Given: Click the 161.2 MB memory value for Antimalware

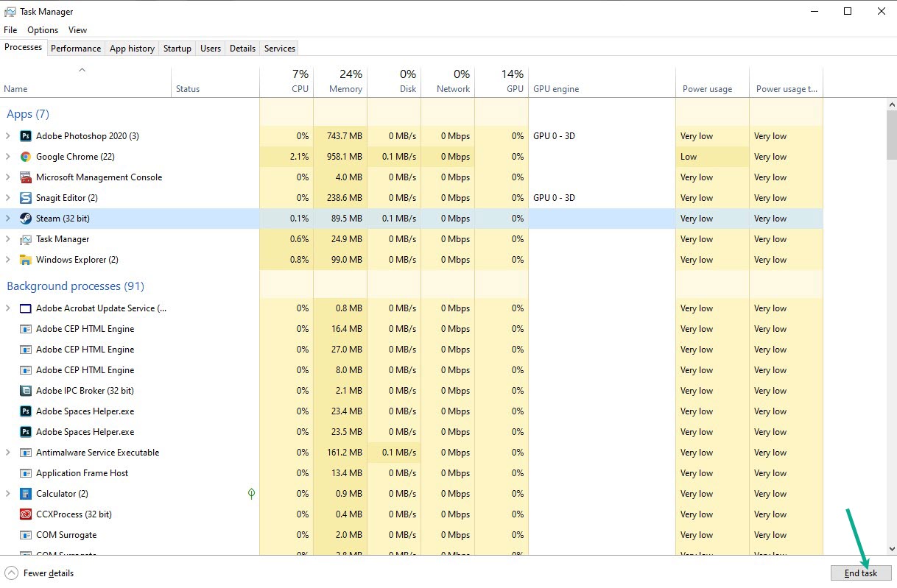Looking at the screenshot, I should [345, 453].
